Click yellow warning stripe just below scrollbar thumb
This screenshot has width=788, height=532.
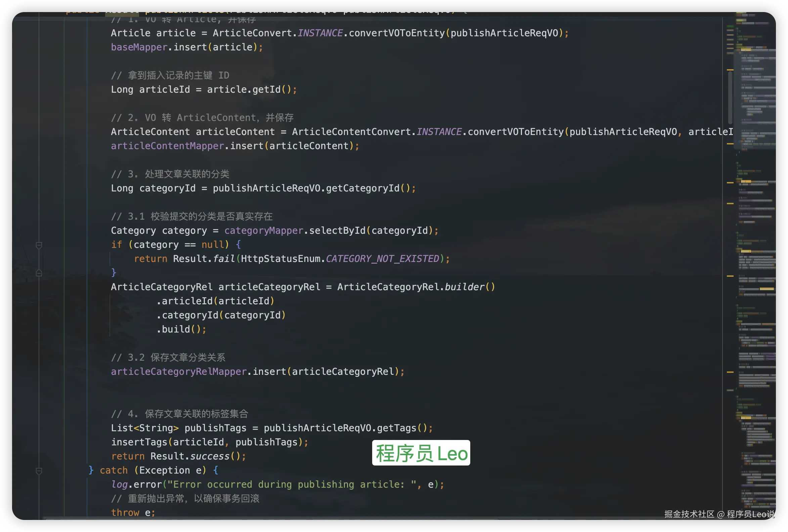[730, 144]
